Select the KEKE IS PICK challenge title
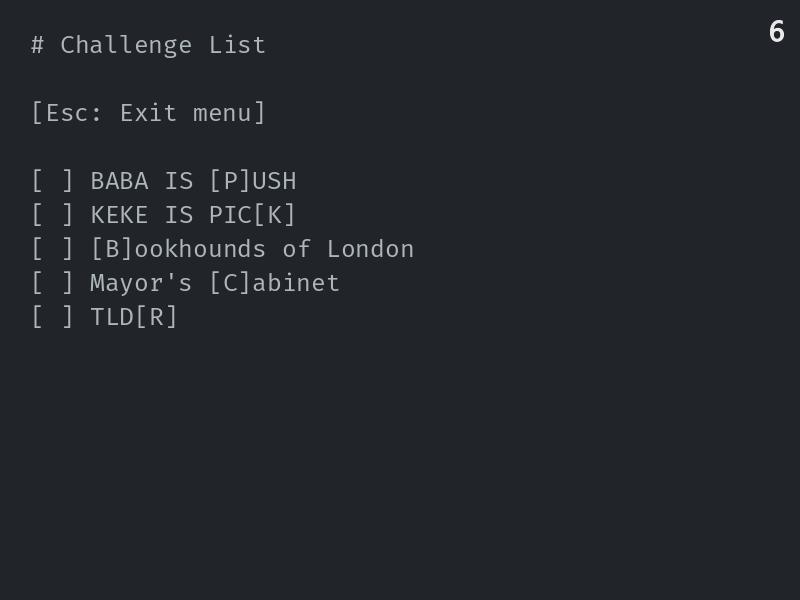This screenshot has width=800, height=600. [193, 215]
